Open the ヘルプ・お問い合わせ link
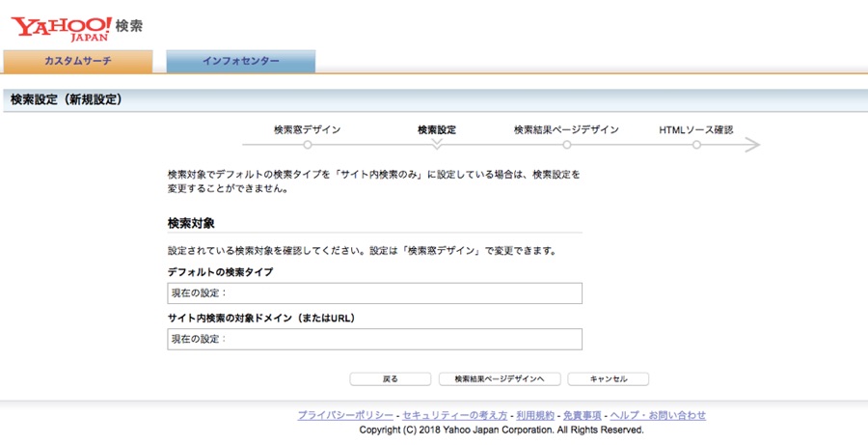 click(658, 415)
